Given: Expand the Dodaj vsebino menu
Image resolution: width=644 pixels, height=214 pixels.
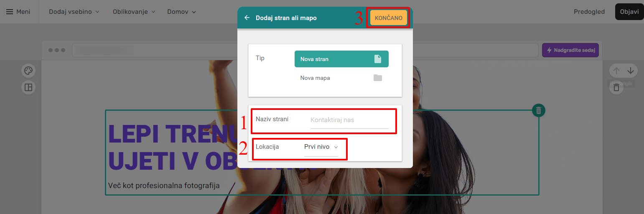Looking at the screenshot, I should pos(74,12).
